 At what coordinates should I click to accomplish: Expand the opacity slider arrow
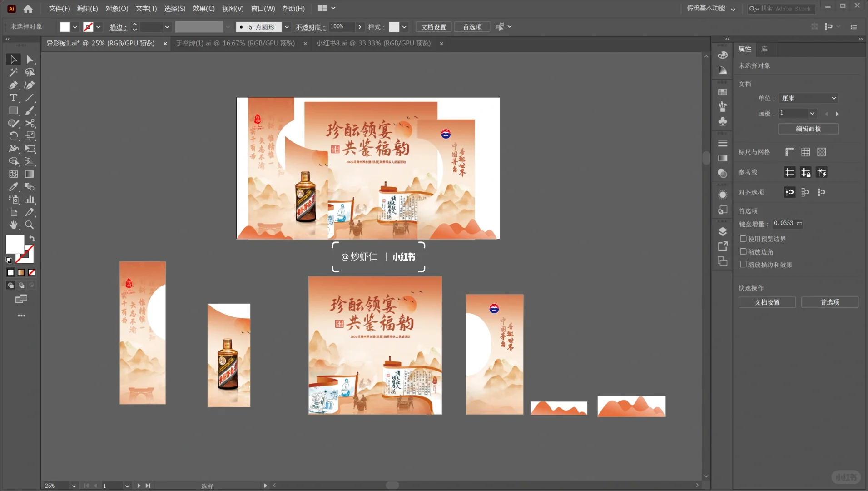360,27
